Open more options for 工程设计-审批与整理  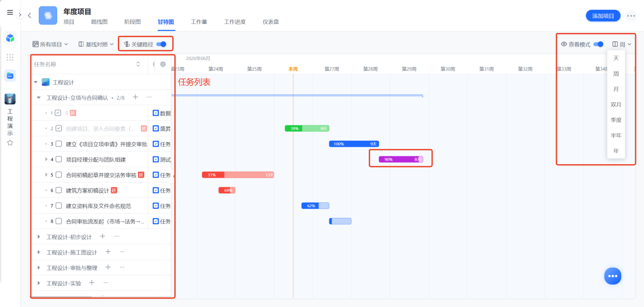click(122, 267)
